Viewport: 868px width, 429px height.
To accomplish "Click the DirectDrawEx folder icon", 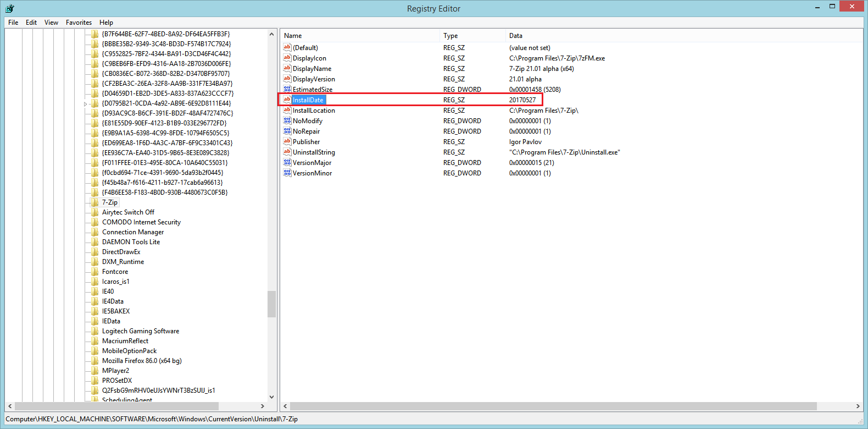I will tap(95, 252).
